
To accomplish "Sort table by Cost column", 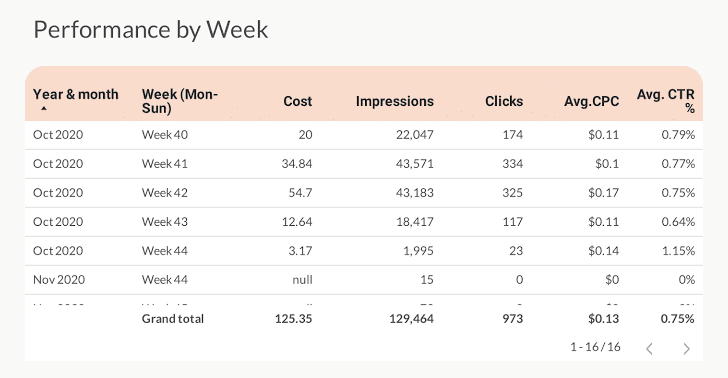I will coord(298,101).
